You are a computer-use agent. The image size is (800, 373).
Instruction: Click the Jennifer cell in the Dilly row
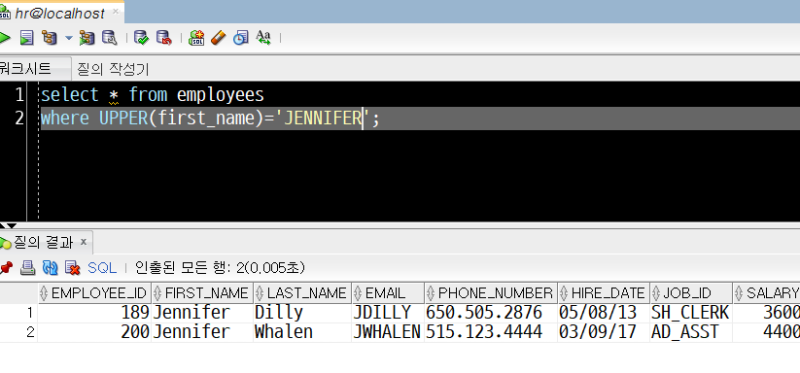pos(202,313)
